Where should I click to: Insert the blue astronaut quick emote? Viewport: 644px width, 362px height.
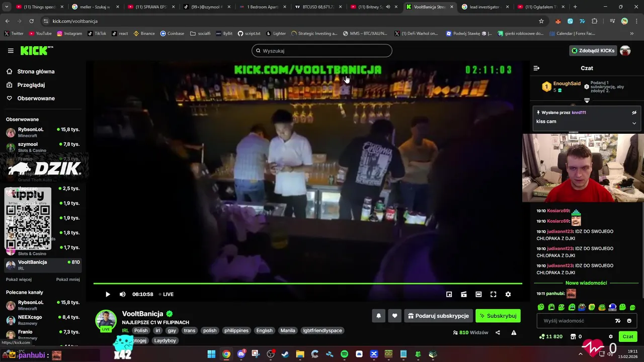(612, 307)
